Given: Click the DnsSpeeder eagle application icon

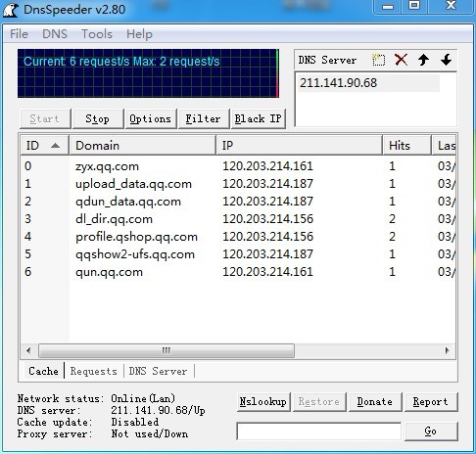Looking at the screenshot, I should pos(11,10).
